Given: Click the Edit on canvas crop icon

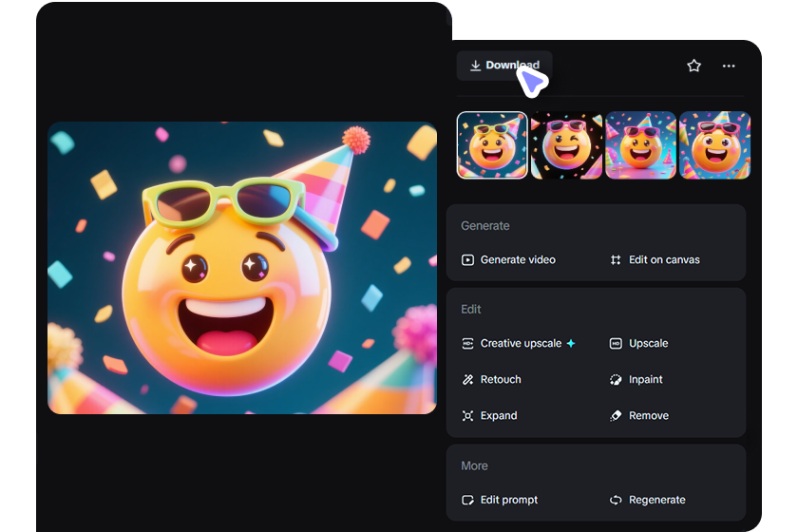Looking at the screenshot, I should 616,260.
